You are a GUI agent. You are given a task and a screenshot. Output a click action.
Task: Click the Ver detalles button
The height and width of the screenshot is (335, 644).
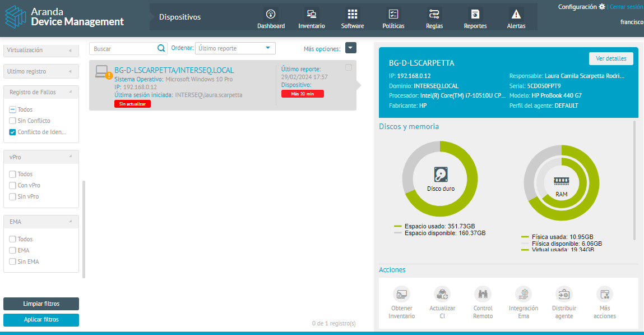click(611, 58)
